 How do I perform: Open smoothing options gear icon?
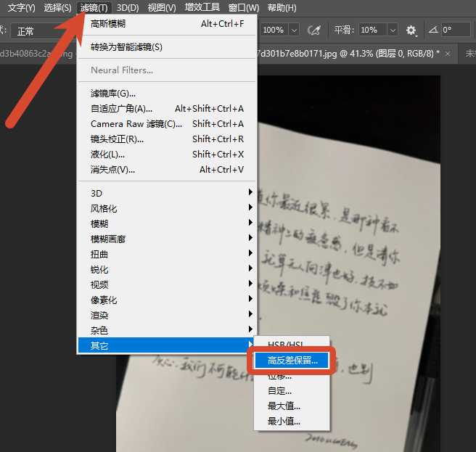click(411, 30)
